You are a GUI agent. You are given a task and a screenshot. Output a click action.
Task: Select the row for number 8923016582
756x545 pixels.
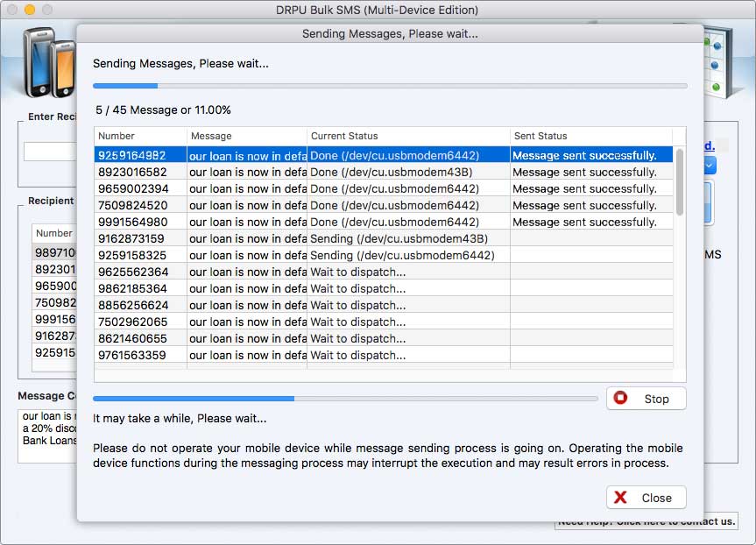[384, 173]
